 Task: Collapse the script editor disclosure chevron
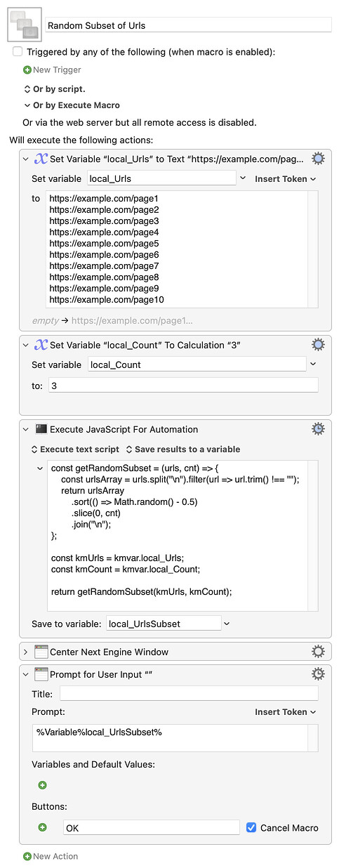point(39,468)
